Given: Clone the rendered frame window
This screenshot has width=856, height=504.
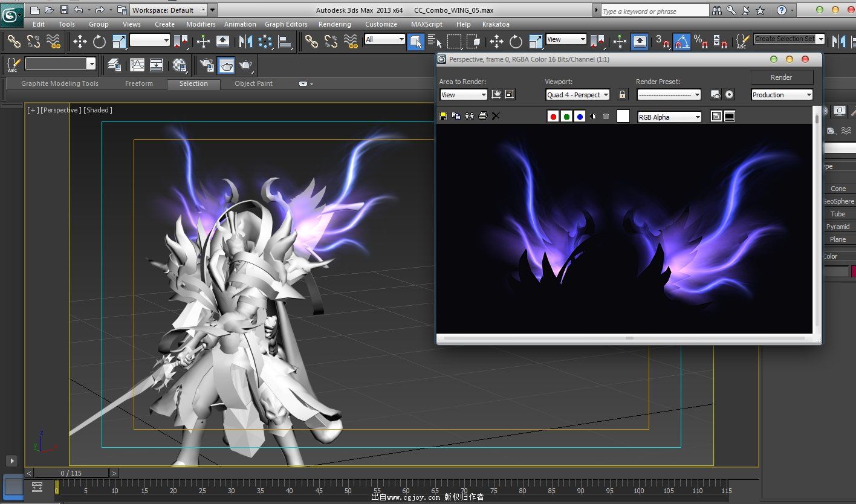Looking at the screenshot, I should click(x=470, y=116).
